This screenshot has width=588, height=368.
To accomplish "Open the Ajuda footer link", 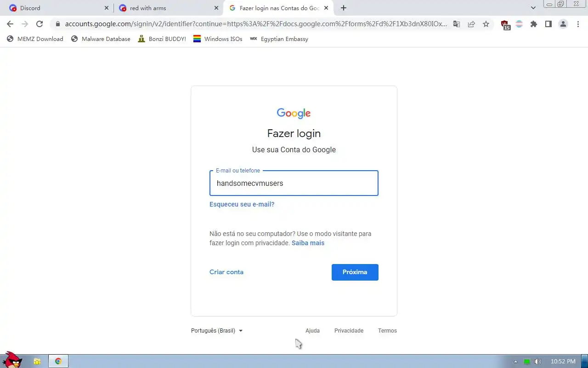I will click(312, 331).
